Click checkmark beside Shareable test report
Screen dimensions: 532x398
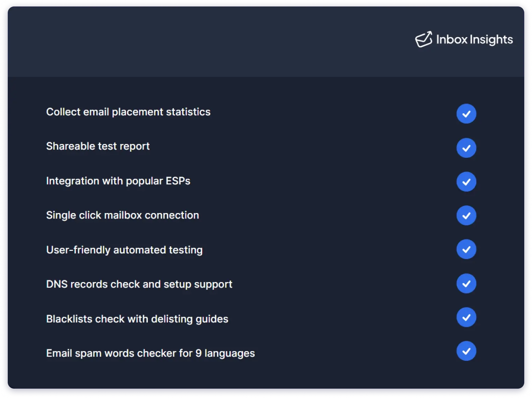[466, 148]
